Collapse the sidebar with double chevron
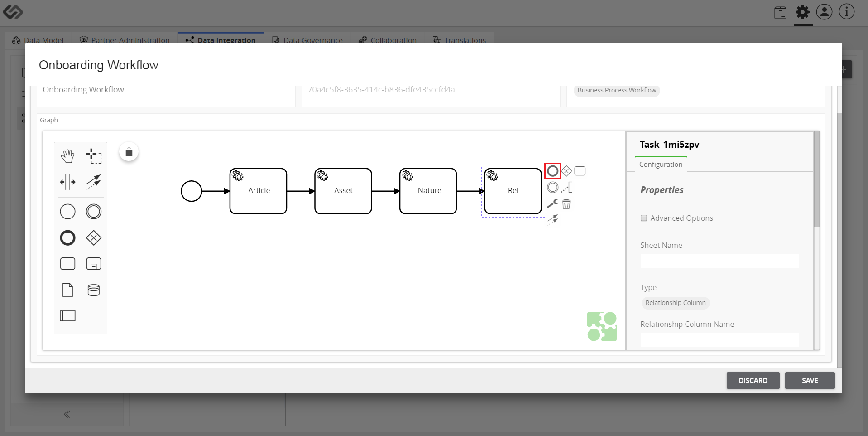This screenshot has height=436, width=868. tap(67, 414)
